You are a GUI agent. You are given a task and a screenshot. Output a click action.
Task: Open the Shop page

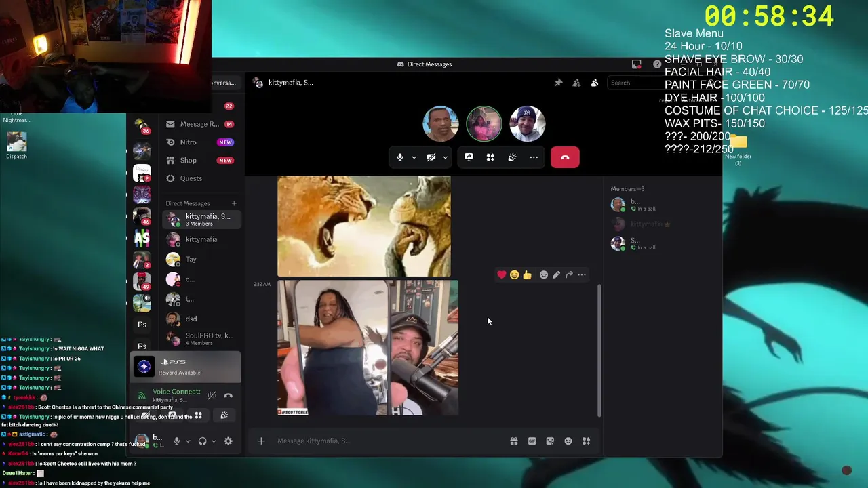[x=201, y=161]
